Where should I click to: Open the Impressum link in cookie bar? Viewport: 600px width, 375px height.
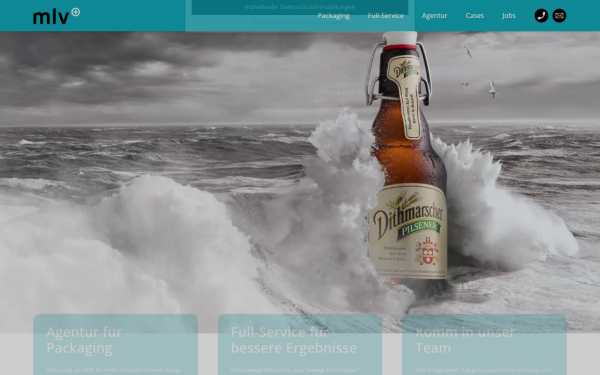point(338,22)
